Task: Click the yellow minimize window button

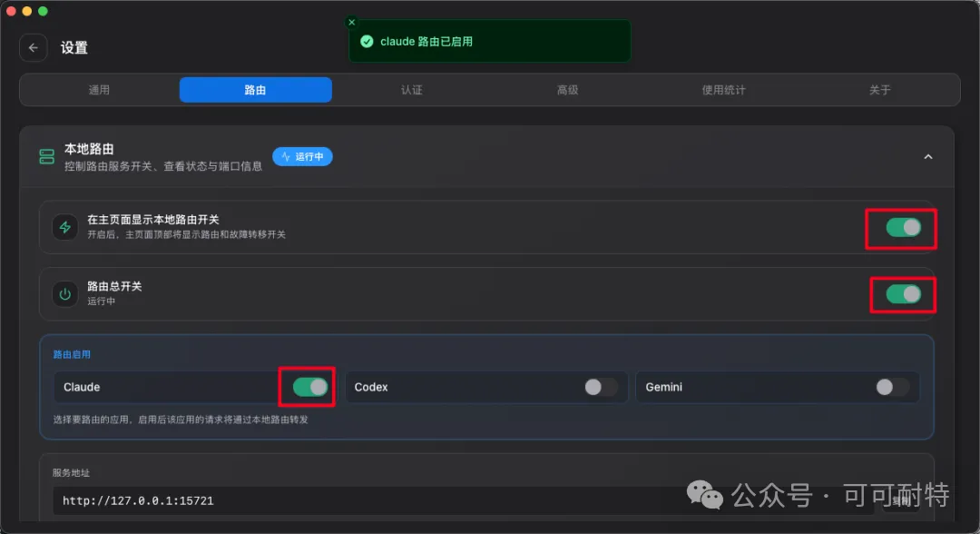Action: click(27, 11)
